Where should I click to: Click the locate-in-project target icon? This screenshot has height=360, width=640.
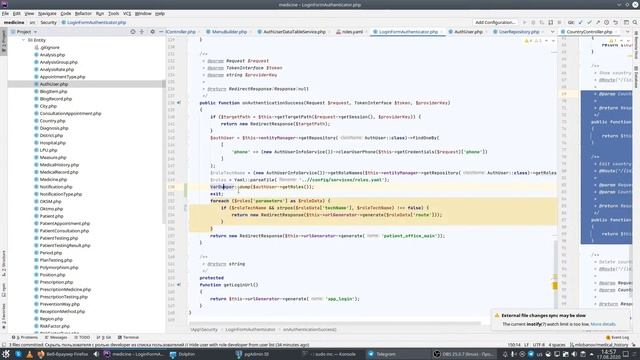click(x=133, y=31)
